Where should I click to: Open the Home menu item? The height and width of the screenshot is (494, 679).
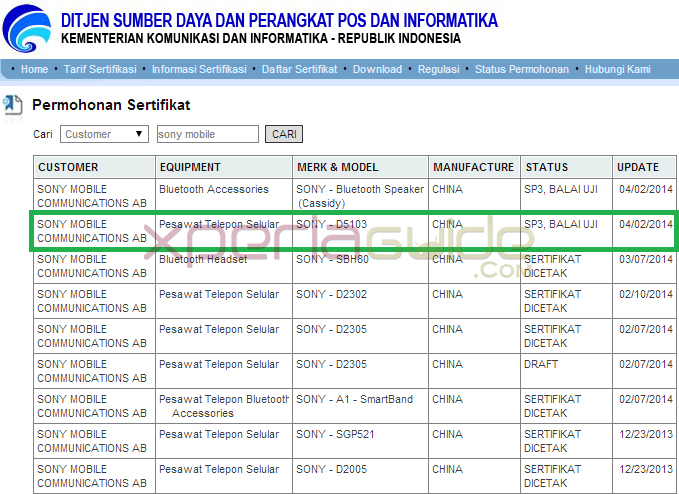[x=34, y=69]
